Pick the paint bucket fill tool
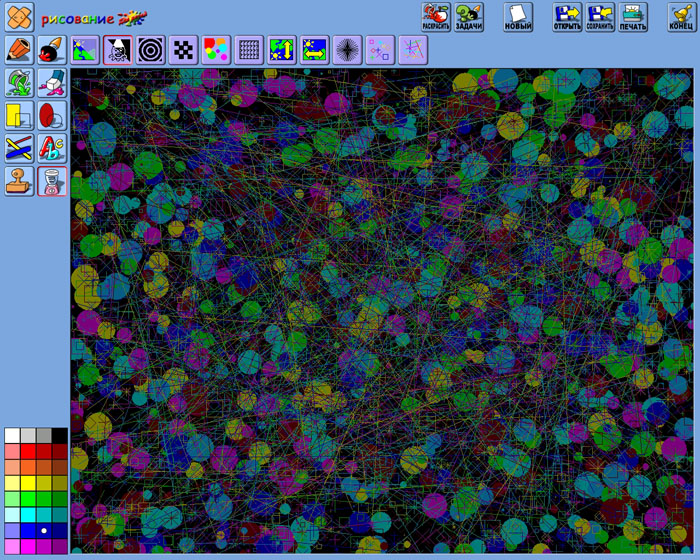This screenshot has height=560, width=700. [20, 82]
